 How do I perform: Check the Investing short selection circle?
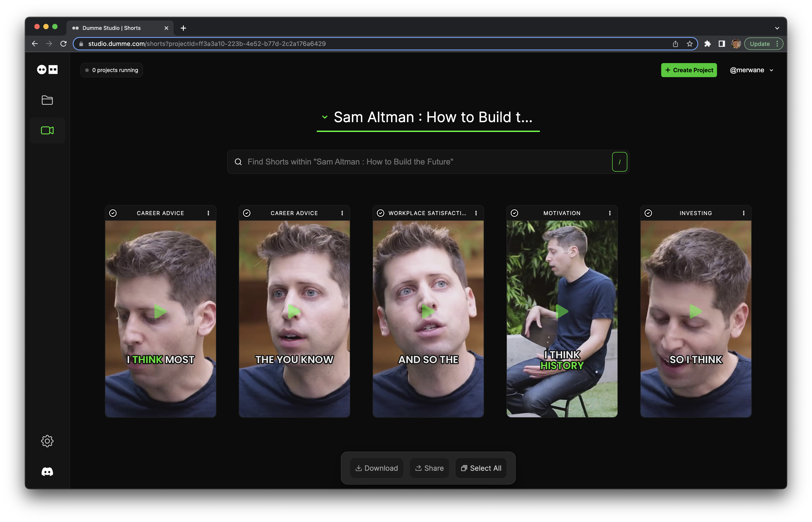pos(648,213)
